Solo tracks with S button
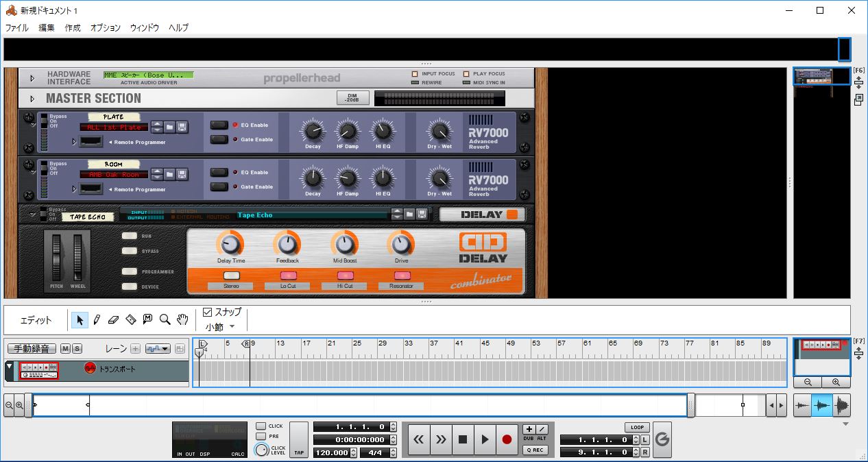The height and width of the screenshot is (462, 868). tap(77, 349)
